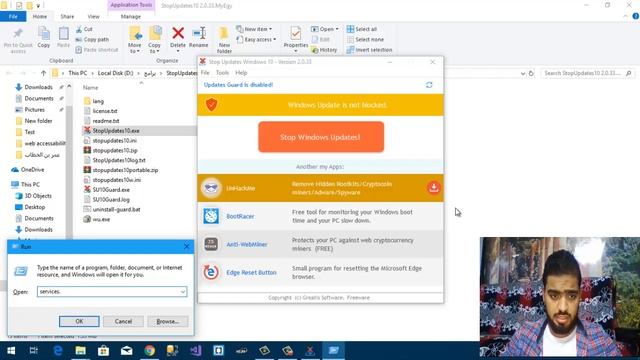Click the Rename icon in the ribbon
This screenshot has width=640, height=360.
(199, 33)
